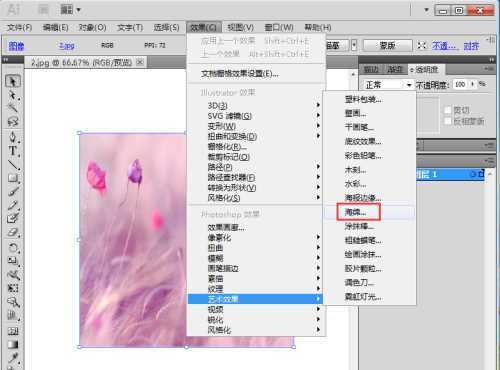
Task: Select the 图层 1 layer row
Action: coord(450,174)
